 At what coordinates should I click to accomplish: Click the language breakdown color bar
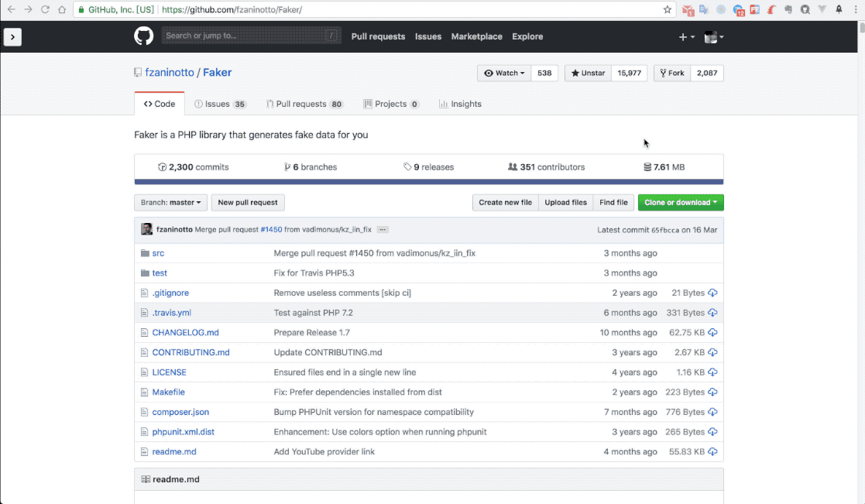[429, 181]
